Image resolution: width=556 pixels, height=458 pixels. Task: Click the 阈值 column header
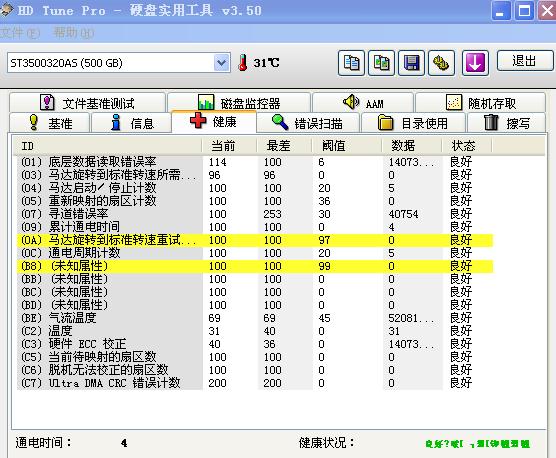(346, 146)
